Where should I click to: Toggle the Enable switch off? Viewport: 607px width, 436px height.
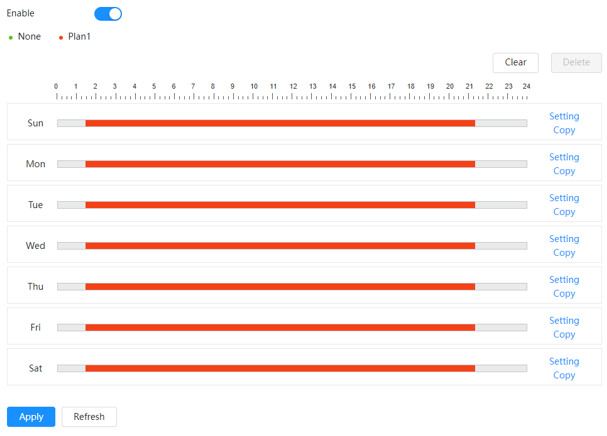tap(108, 14)
